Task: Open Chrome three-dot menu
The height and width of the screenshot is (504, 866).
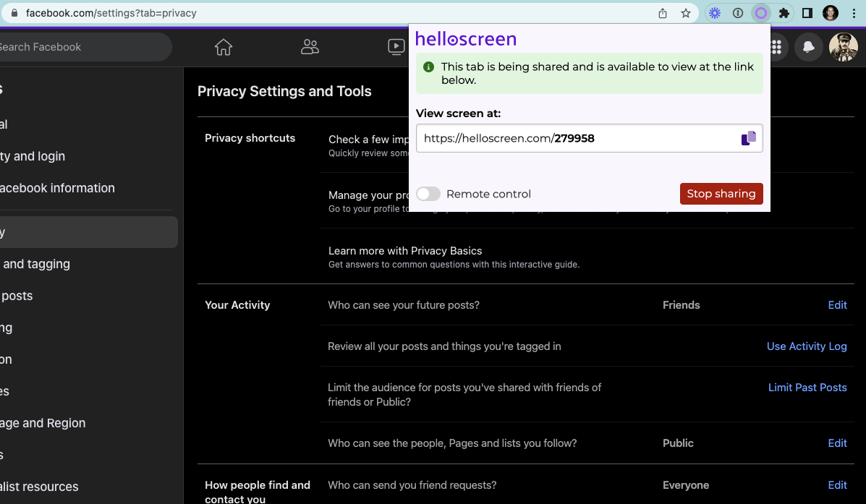Action: click(854, 13)
